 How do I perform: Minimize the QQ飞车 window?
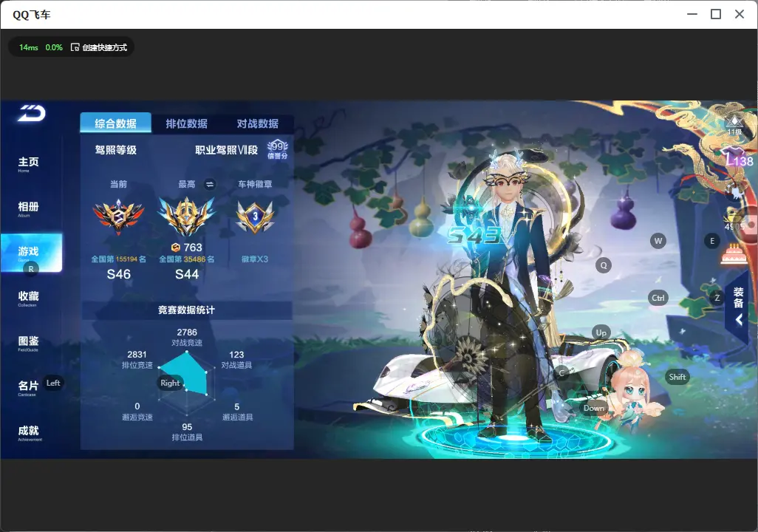pos(692,15)
